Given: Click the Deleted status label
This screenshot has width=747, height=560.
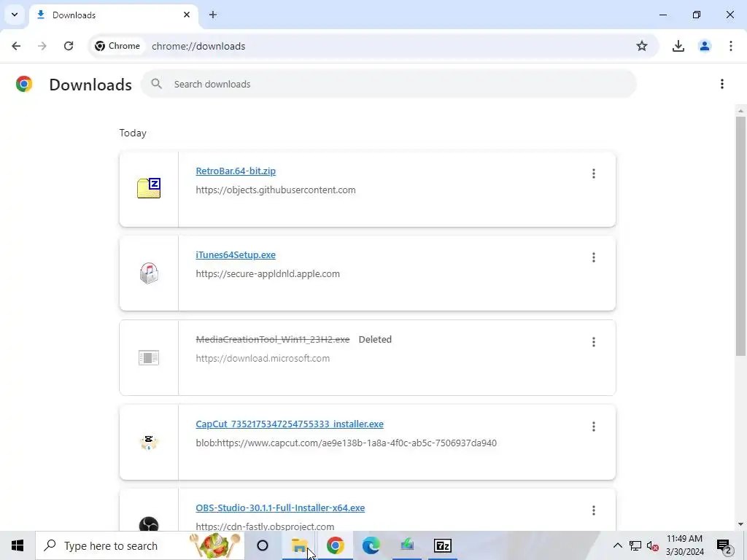Looking at the screenshot, I should (x=375, y=340).
